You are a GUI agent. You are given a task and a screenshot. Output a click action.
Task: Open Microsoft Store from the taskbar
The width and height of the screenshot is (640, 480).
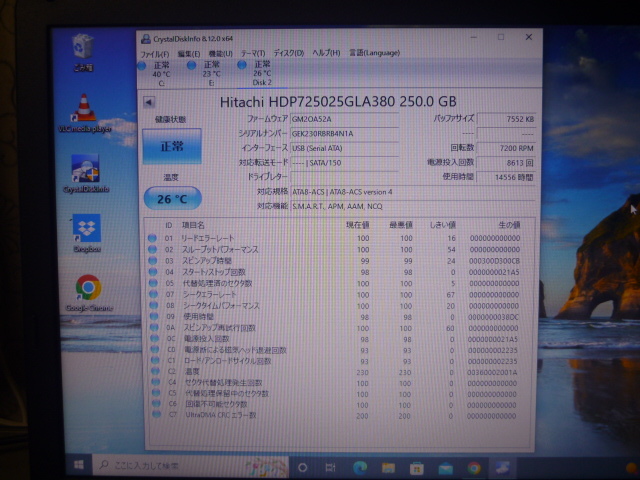[x=417, y=468]
